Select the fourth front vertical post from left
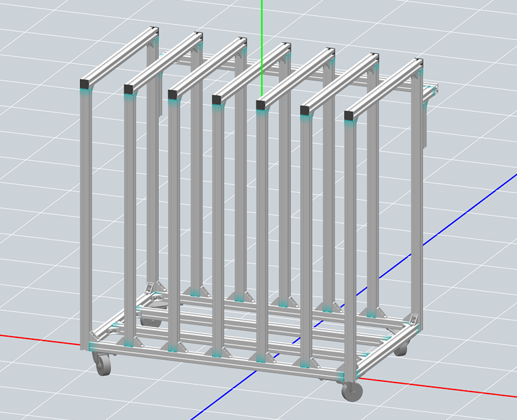The height and width of the screenshot is (420, 517). (218, 226)
